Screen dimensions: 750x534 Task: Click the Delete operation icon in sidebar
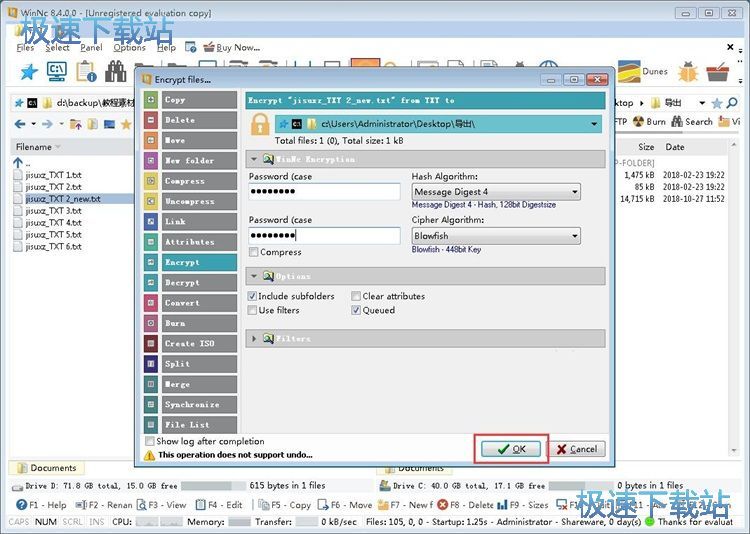click(151, 120)
